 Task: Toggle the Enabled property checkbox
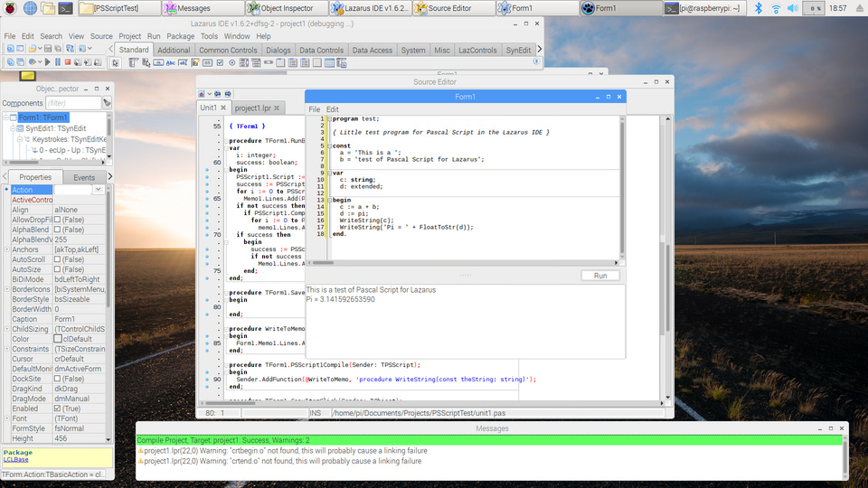tap(59, 408)
